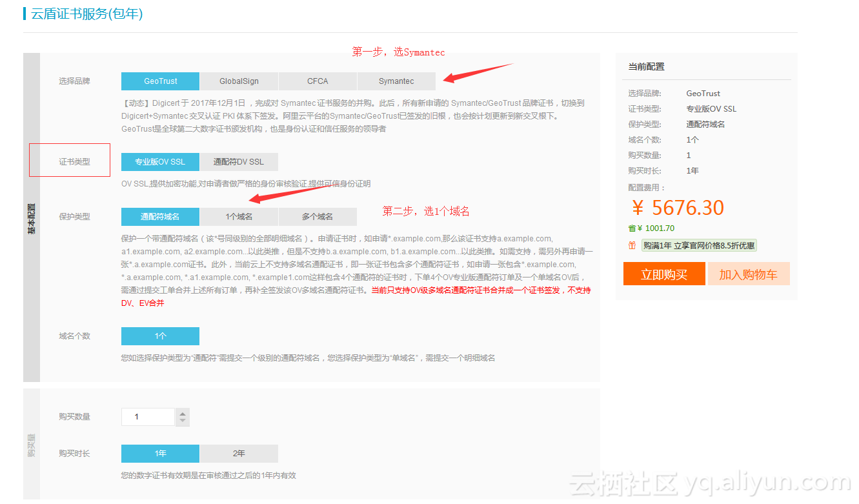Click the 通配符域名 value in 当前配置

tap(705, 125)
